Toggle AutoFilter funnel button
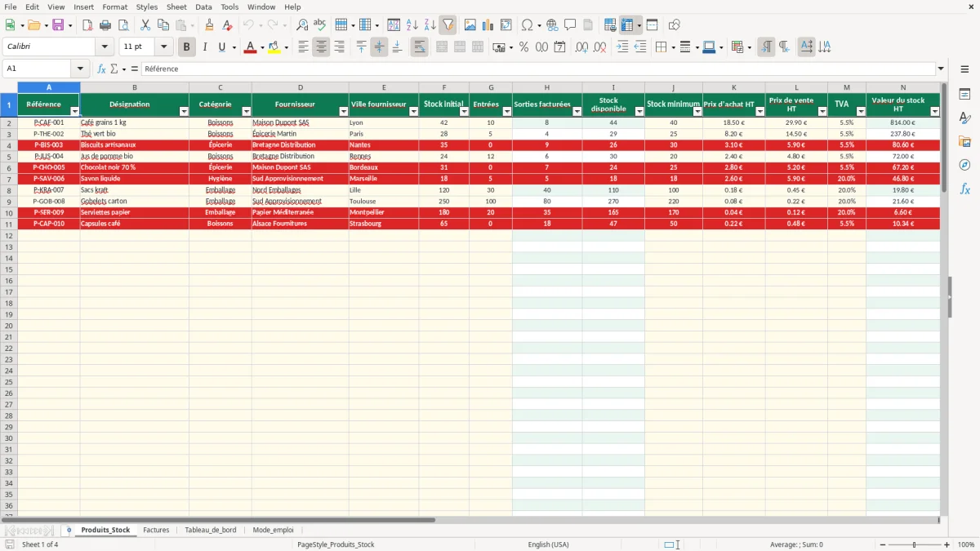Image resolution: width=980 pixels, height=551 pixels. click(x=448, y=25)
